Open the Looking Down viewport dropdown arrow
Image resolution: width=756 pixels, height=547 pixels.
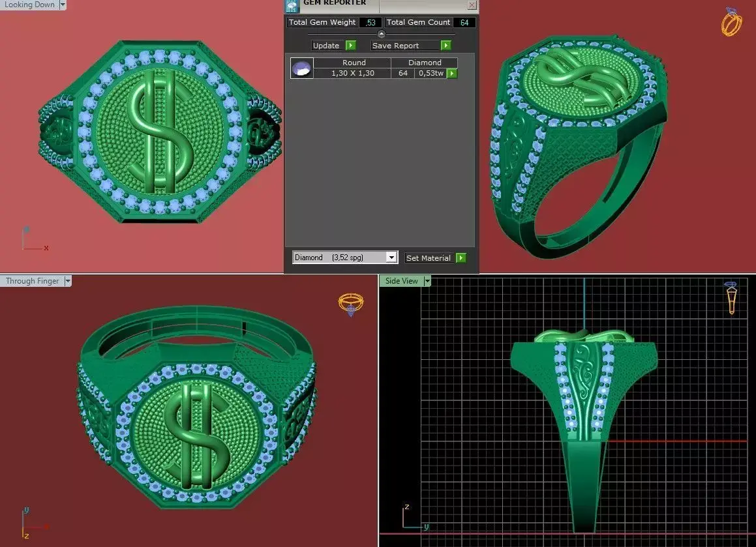62,5
